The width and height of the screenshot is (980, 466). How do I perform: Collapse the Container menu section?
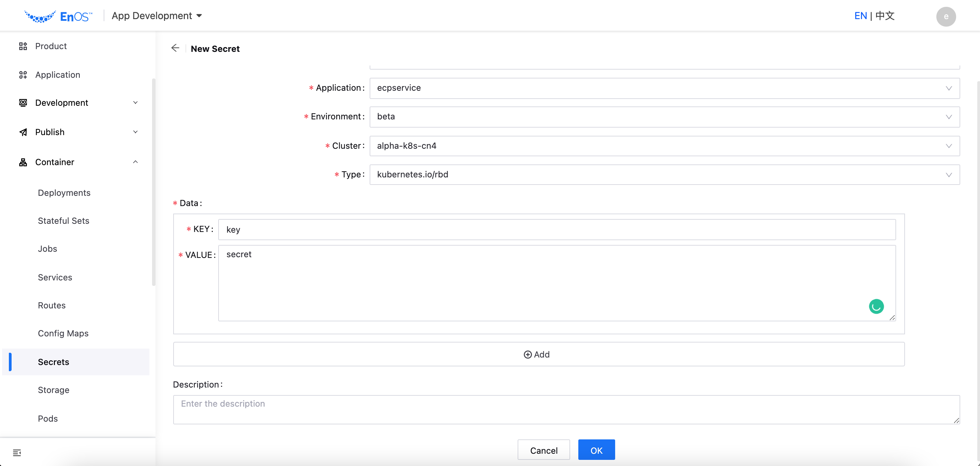[x=135, y=162]
